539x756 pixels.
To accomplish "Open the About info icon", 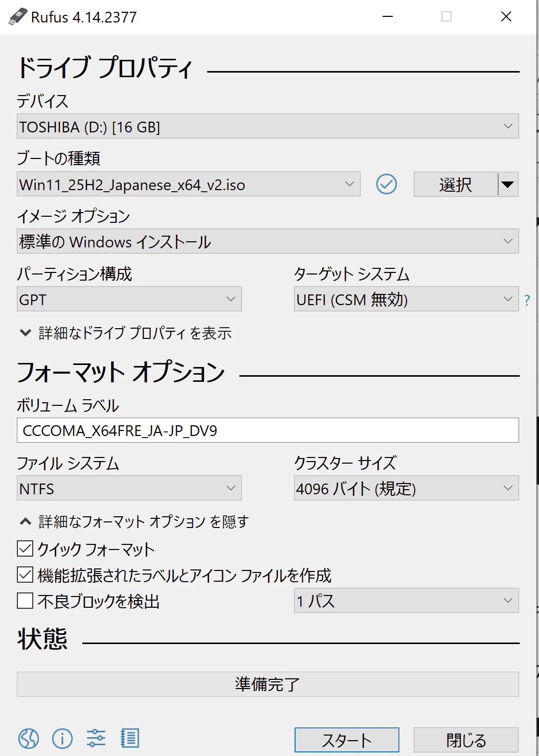I will (62, 739).
